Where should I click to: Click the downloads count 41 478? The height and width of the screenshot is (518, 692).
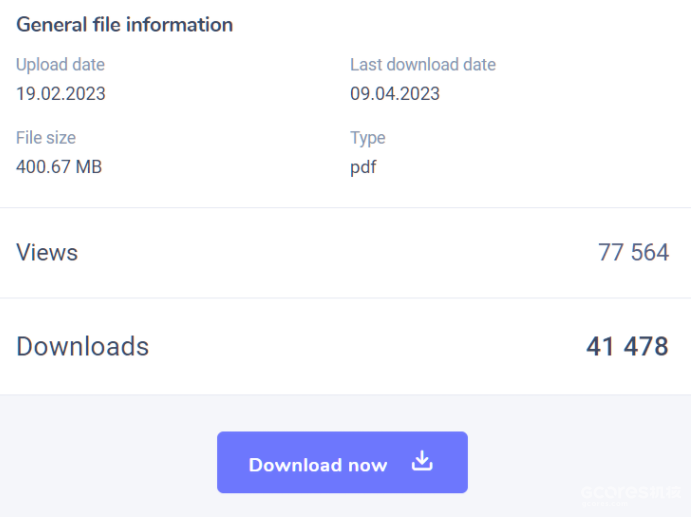(x=627, y=347)
